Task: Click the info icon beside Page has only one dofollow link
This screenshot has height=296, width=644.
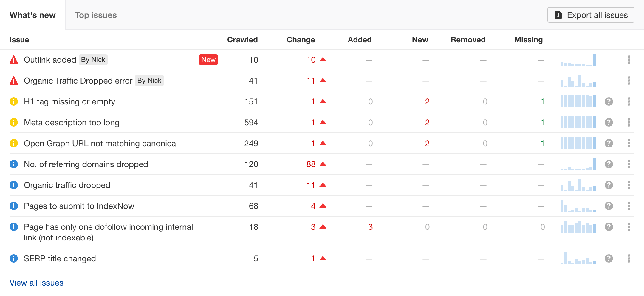Action: pos(13,227)
